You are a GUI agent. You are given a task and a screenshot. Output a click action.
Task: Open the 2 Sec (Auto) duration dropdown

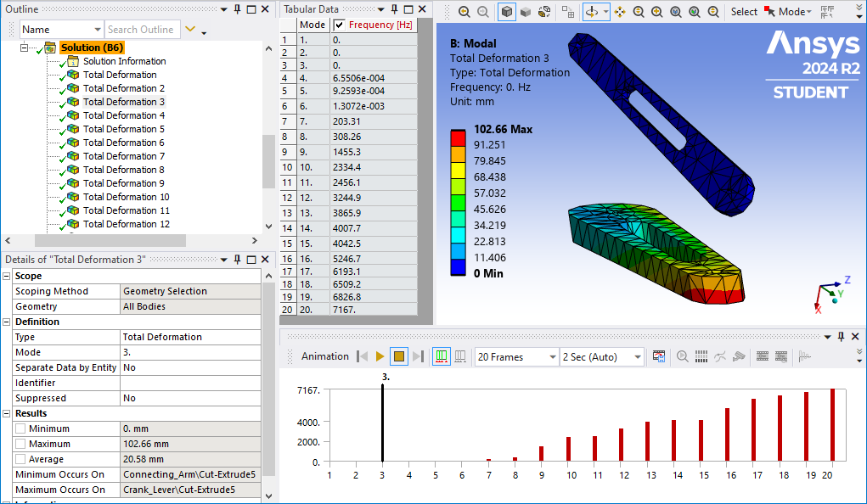[600, 357]
